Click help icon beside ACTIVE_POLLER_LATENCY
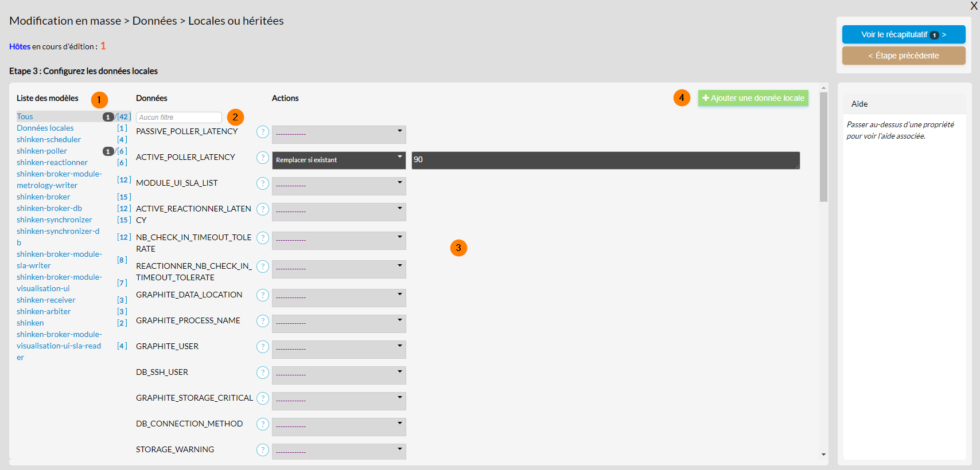The height and width of the screenshot is (470, 980). (262, 158)
